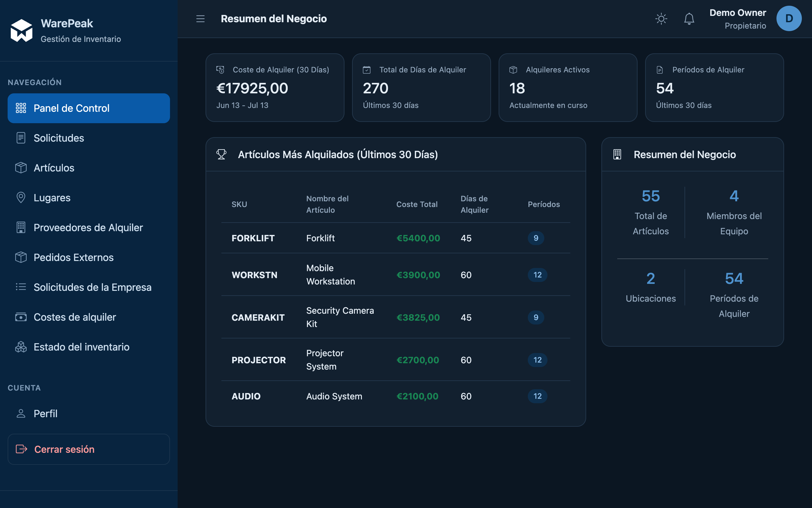
Task: Click the Proveedores building icon
Action: (x=21, y=228)
